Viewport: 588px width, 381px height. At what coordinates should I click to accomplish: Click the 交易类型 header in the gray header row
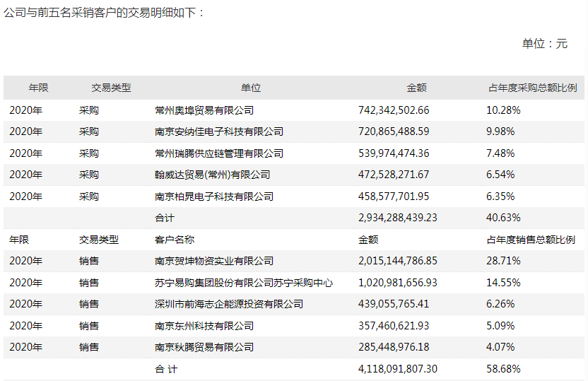coord(112,88)
